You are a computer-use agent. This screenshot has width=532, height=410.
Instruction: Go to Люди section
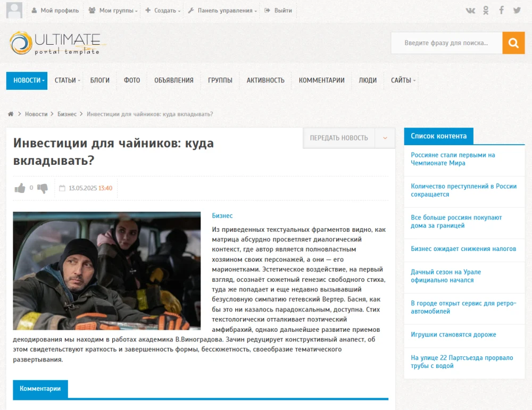tap(368, 80)
